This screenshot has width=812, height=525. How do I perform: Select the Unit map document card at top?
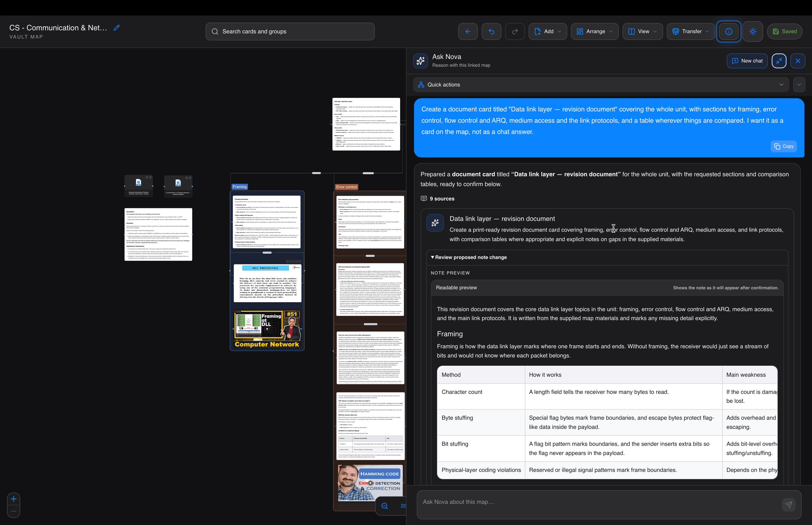point(366,124)
